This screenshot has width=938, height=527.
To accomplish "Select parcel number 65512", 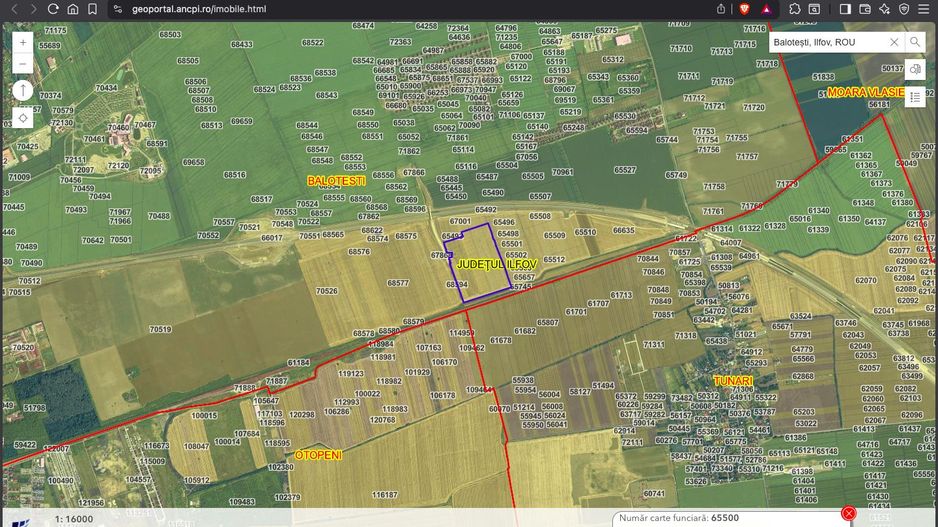I will point(554,260).
